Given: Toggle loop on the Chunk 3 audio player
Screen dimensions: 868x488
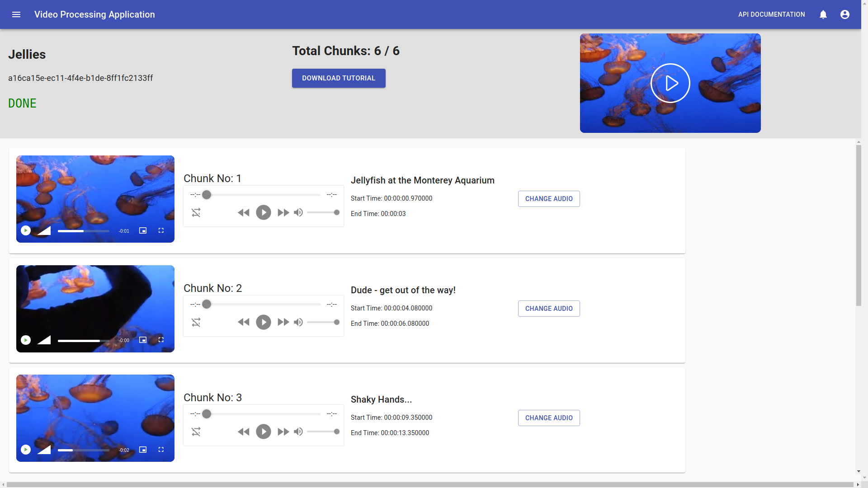Looking at the screenshot, I should 196,432.
